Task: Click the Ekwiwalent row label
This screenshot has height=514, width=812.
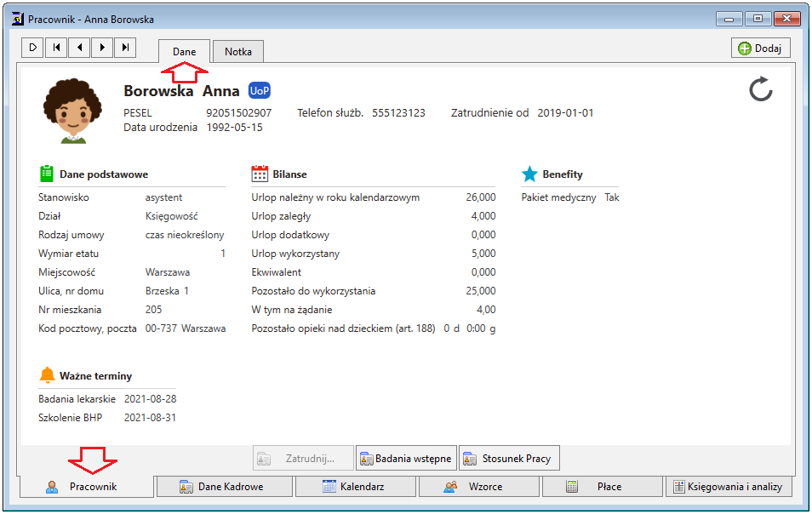Action: tap(276, 272)
